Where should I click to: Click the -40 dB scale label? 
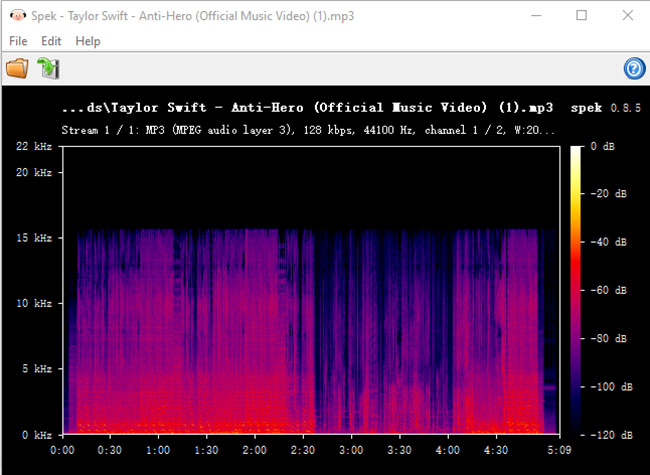[608, 242]
